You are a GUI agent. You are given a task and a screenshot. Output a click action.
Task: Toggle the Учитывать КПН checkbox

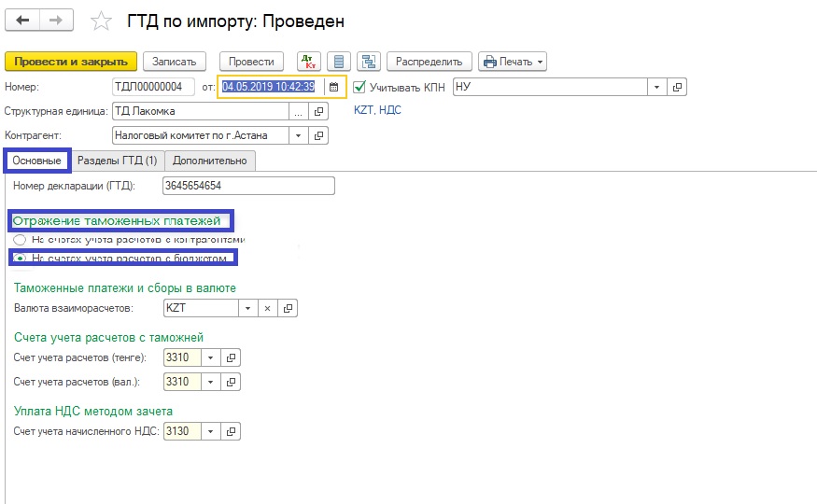click(x=359, y=87)
